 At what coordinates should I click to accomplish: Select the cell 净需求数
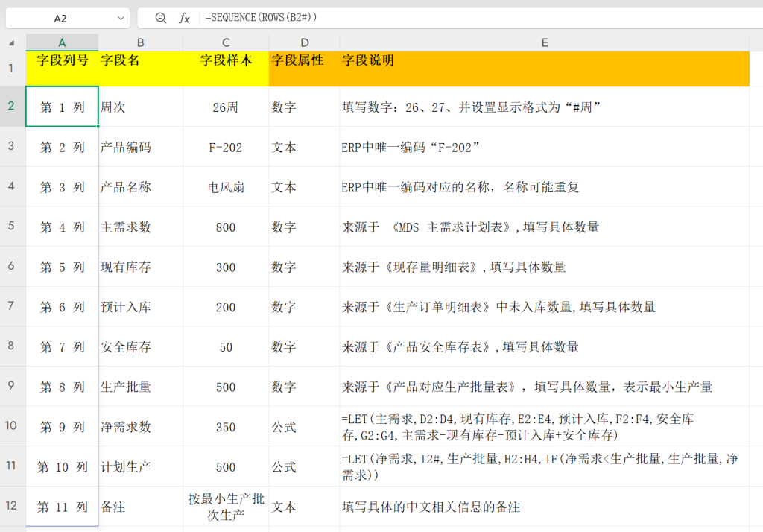click(x=141, y=427)
